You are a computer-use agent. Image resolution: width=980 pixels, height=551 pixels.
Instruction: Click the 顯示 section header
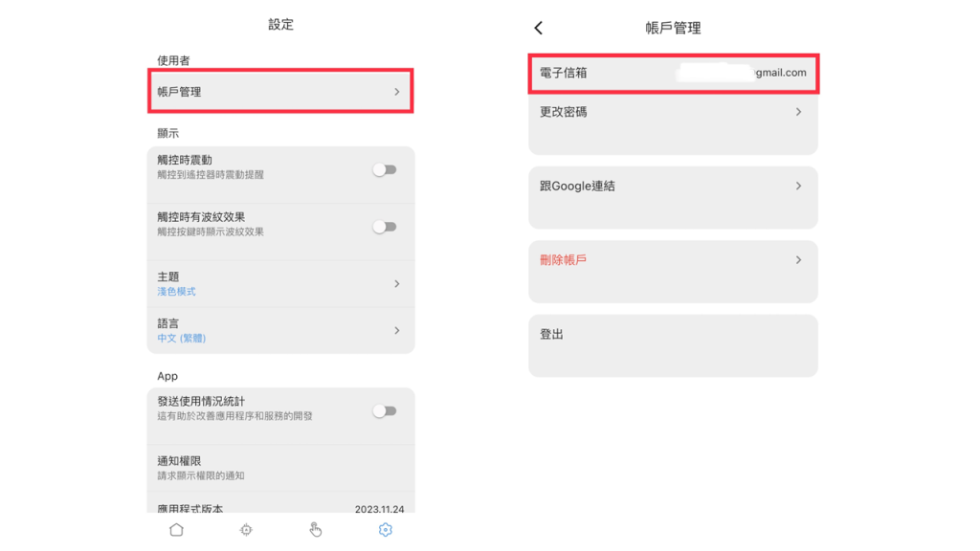coord(167,133)
